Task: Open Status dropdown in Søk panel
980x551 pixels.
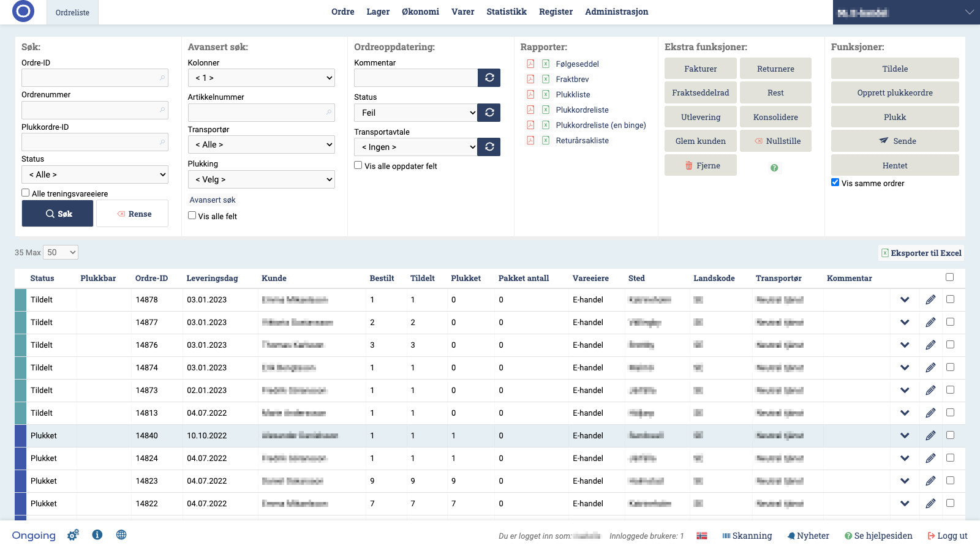Action: click(x=95, y=174)
